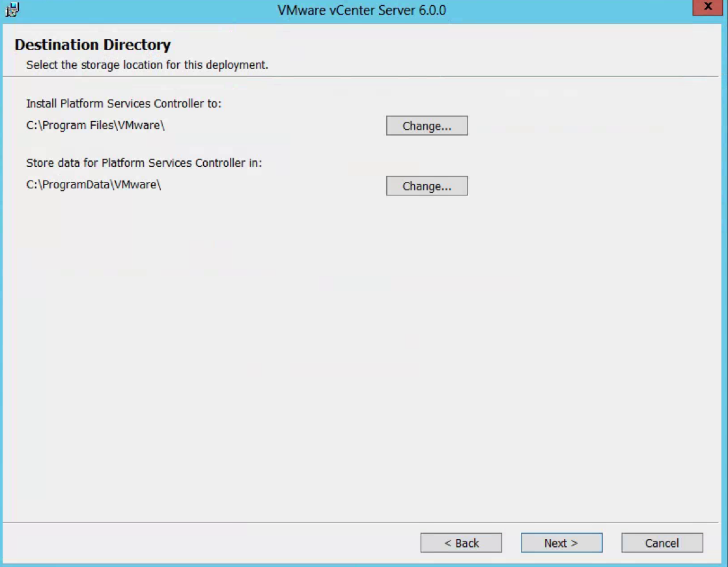Click 'Install Platform Services Controller to:' label
The height and width of the screenshot is (567, 728).
(124, 104)
